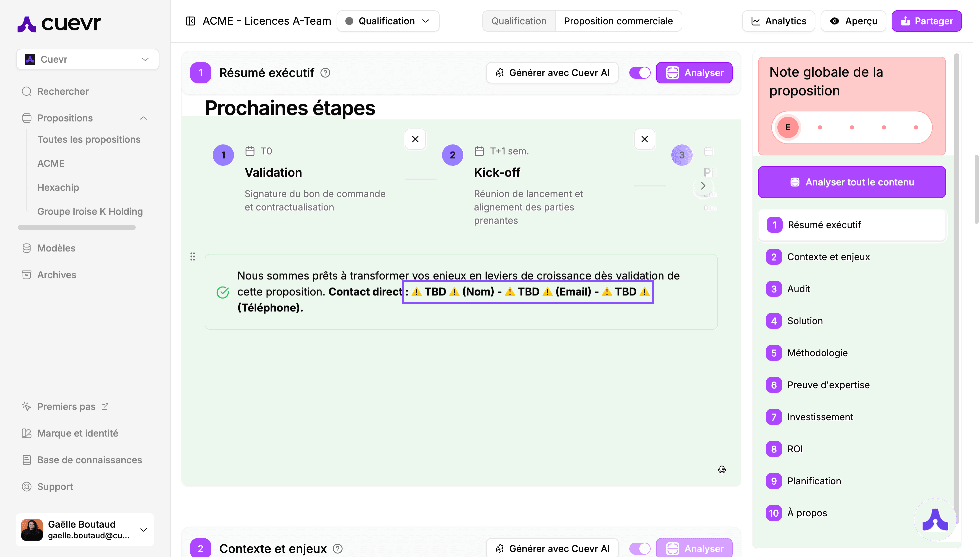
Task: Click the Cuevr assistant floating logo icon
Action: pos(935,520)
